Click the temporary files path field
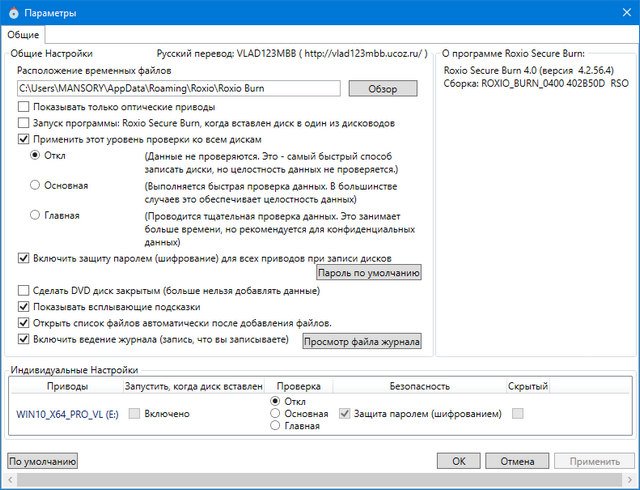Screen dimensions: 640x490 (x=179, y=88)
